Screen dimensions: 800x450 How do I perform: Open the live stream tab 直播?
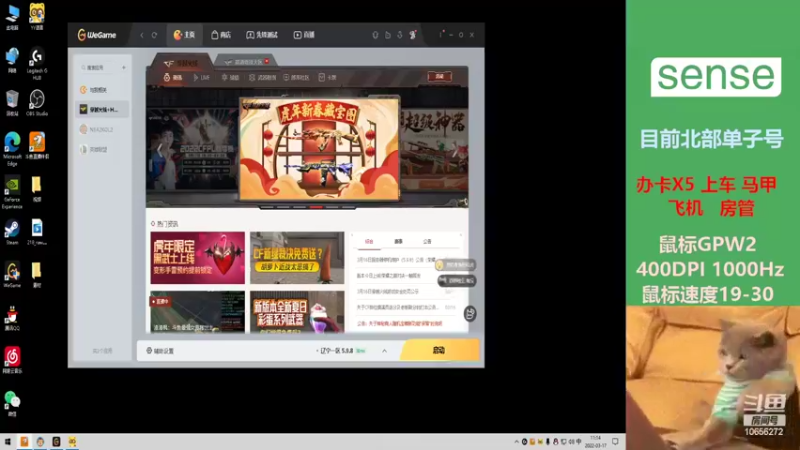pyautogui.click(x=304, y=35)
